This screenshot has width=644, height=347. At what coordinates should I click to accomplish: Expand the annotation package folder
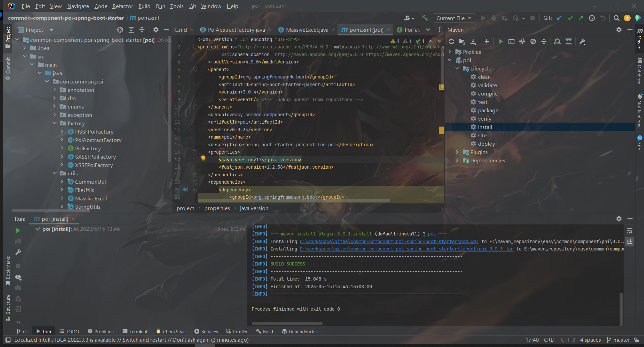click(54, 90)
